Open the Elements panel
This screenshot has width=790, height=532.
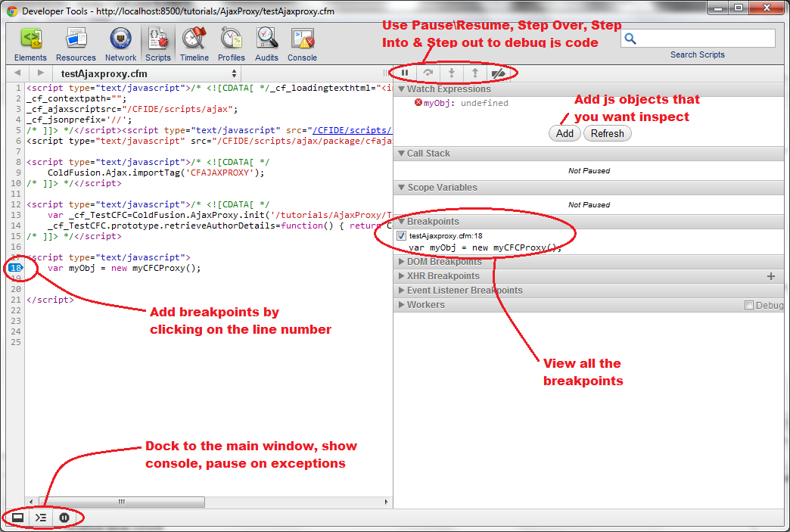point(30,44)
